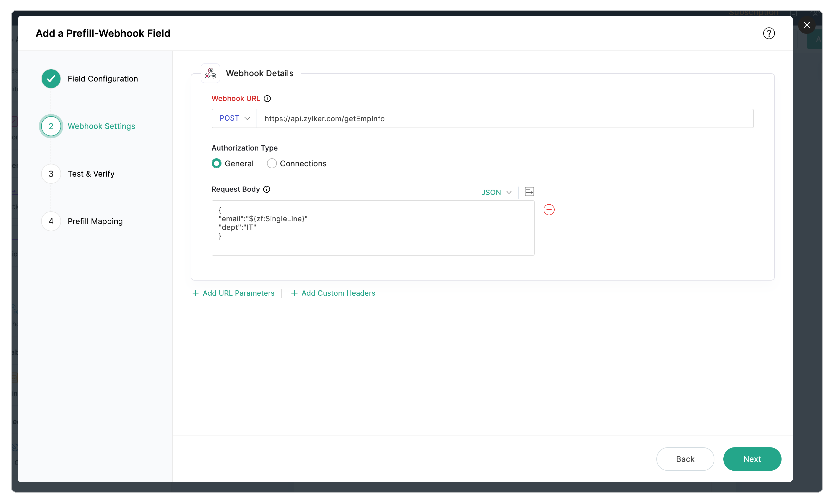834x504 pixels.
Task: Click the insert field icon beside JSON
Action: pyautogui.click(x=529, y=192)
